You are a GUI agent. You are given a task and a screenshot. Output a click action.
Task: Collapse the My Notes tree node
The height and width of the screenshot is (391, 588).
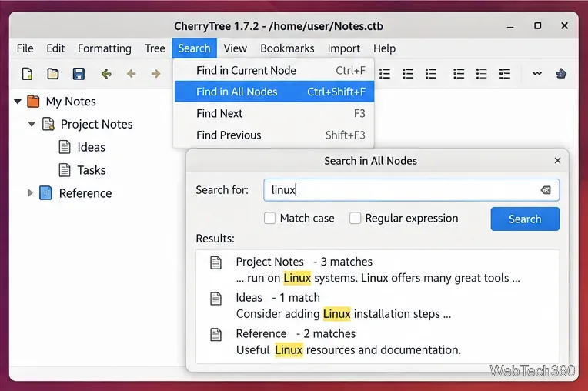(18, 102)
